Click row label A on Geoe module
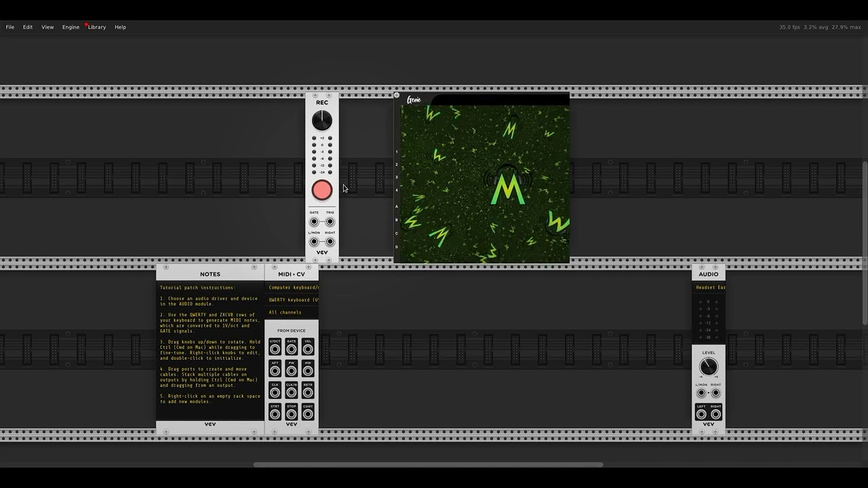868x488 pixels. (397, 207)
